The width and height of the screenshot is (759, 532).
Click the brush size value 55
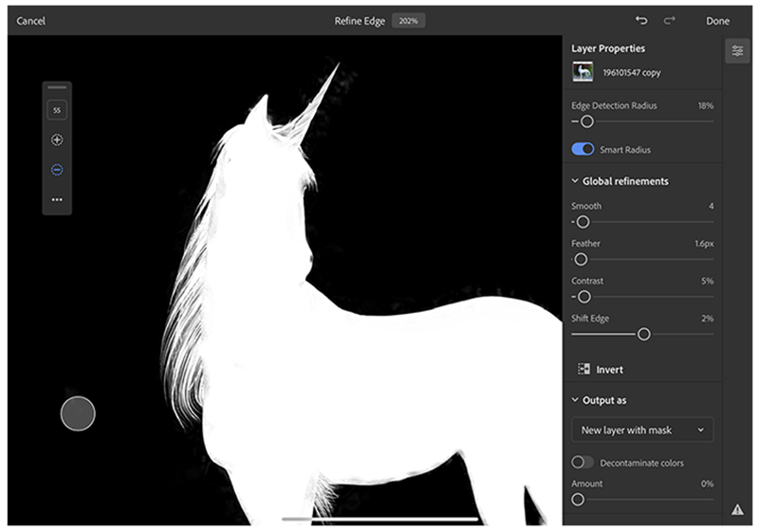point(57,110)
